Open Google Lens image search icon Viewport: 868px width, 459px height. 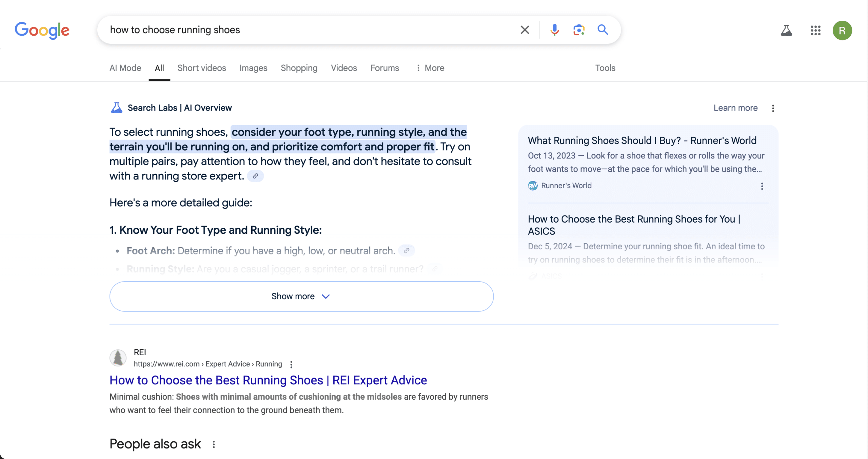pos(578,30)
